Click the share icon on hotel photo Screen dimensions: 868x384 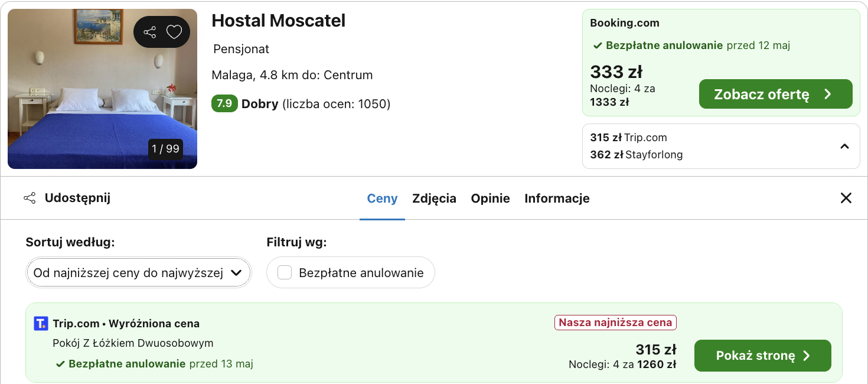(x=150, y=32)
